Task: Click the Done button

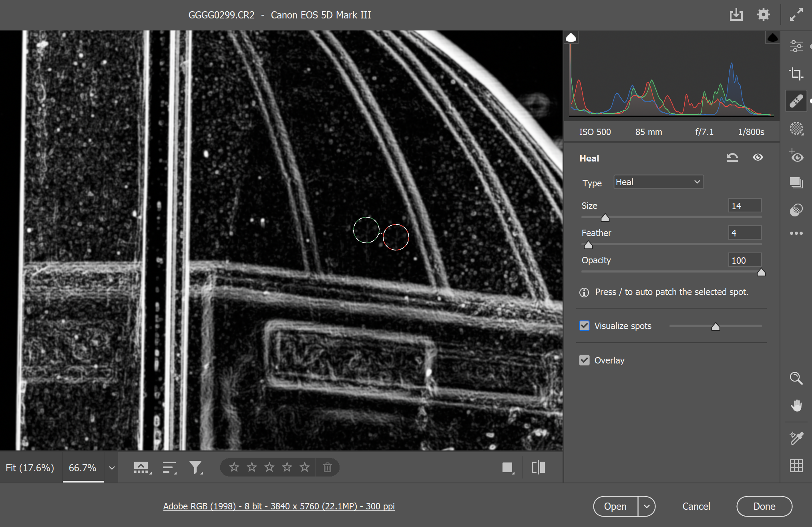Action: click(x=764, y=506)
